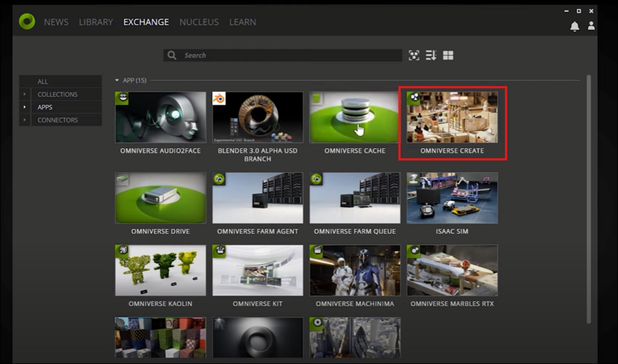Click the OMNIVERSE MARBLES RTX label
618x364 pixels.
pos(452,304)
